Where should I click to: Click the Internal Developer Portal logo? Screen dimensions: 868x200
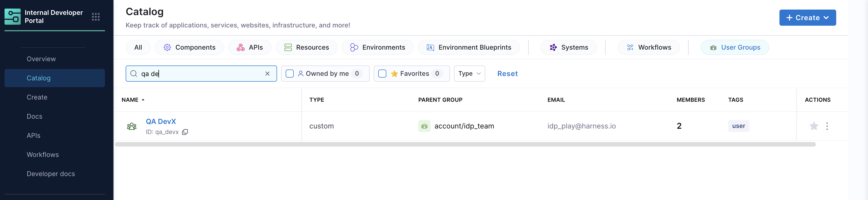12,17
